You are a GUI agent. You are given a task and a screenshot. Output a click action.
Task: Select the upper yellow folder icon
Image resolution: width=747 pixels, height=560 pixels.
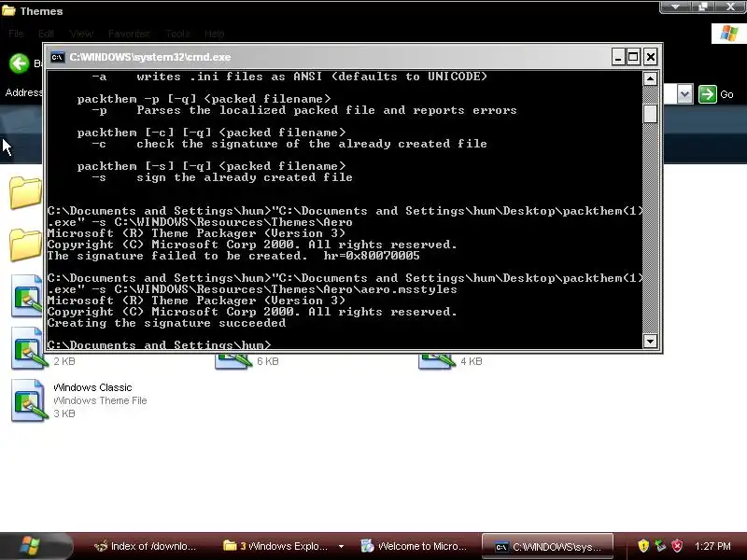pos(26,192)
